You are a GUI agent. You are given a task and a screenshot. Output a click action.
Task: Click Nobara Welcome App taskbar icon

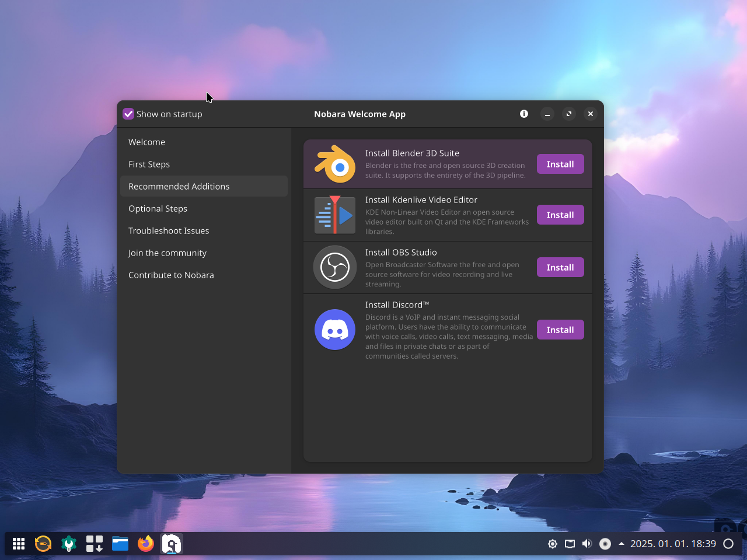pos(172,544)
